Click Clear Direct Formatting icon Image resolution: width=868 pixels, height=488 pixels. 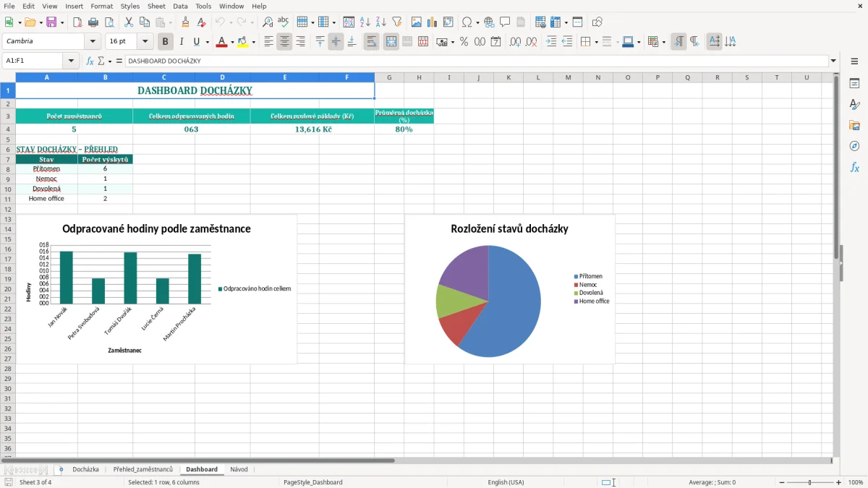(202, 22)
